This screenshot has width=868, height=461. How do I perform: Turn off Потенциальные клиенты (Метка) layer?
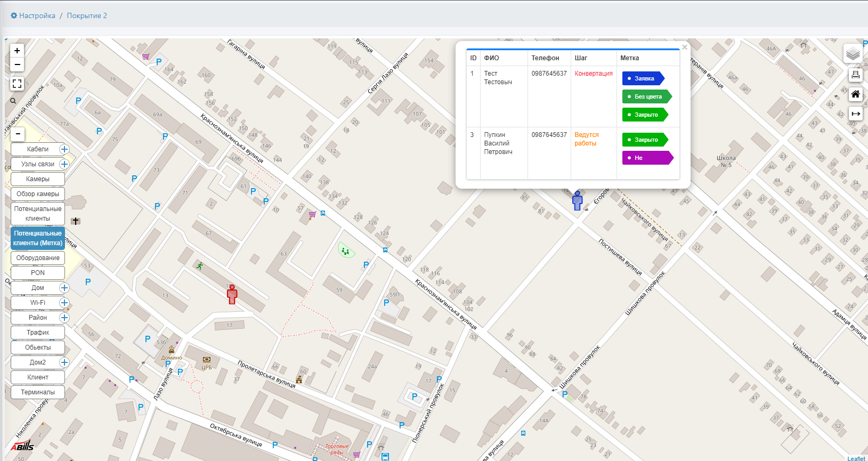click(38, 238)
